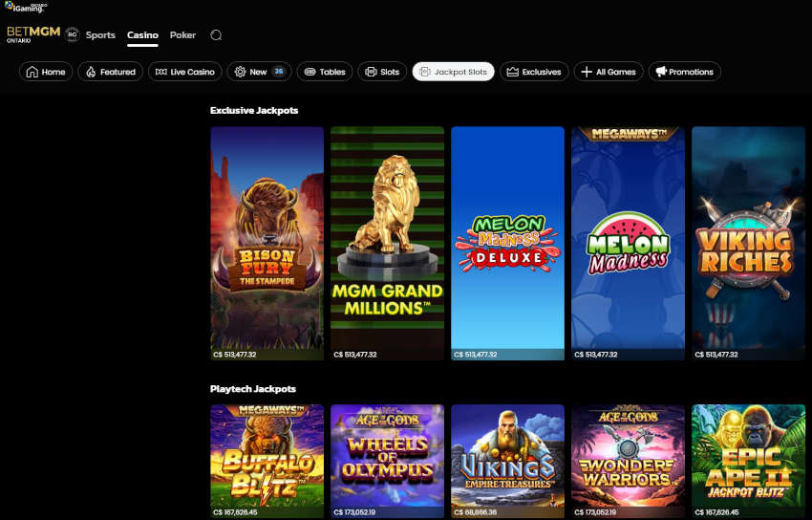Launch Melon Madness Deluxe game
Image resolution: width=812 pixels, height=520 pixels.
coord(507,244)
